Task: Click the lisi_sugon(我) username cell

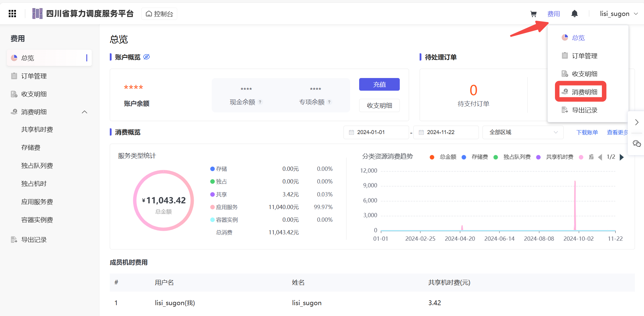Action: [x=175, y=303]
